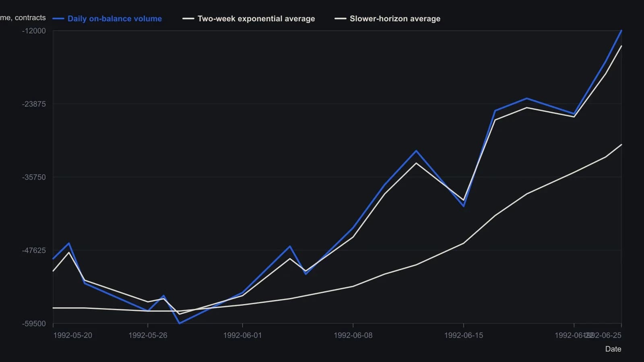The width and height of the screenshot is (644, 362).
Task: Select the -35750 y-axis label
Action: tap(34, 177)
